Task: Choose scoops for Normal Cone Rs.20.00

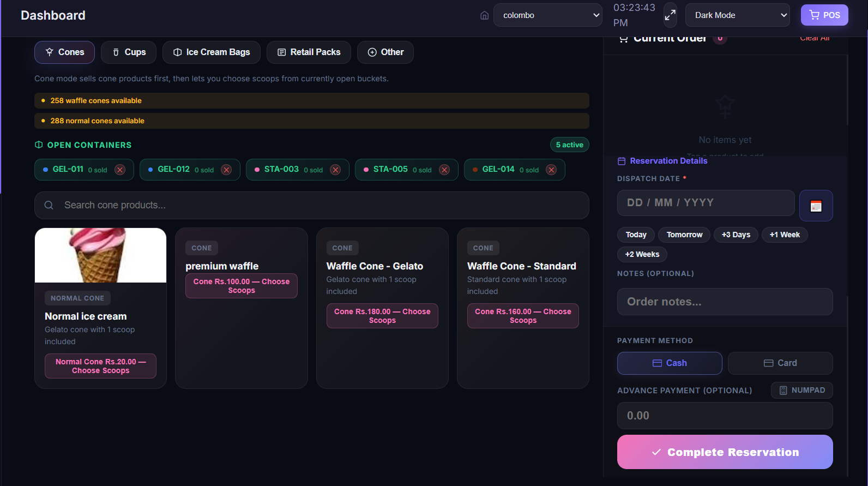Action: click(100, 366)
